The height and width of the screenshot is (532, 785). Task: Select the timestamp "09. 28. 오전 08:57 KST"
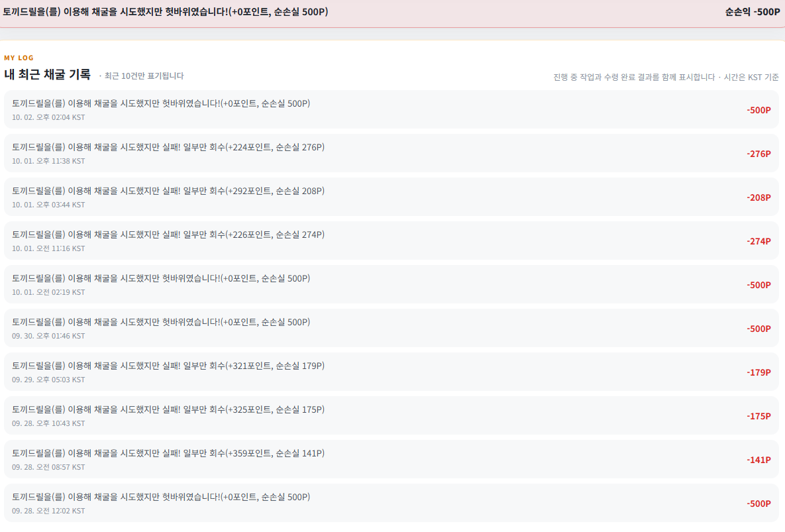(x=48, y=467)
